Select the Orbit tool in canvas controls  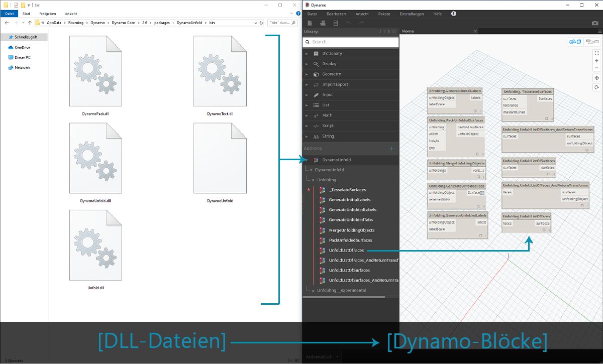[596, 87]
